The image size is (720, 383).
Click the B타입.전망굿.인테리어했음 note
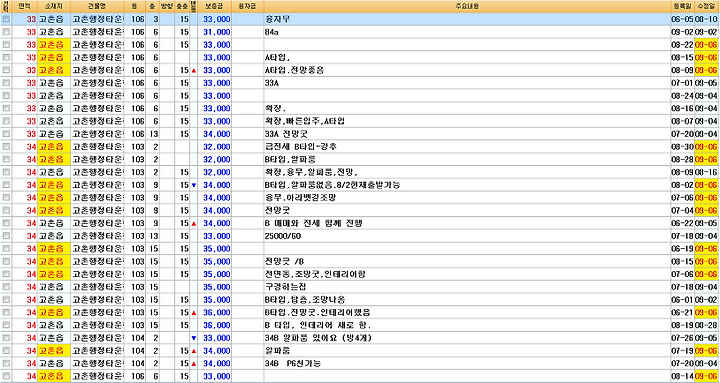coord(317,313)
